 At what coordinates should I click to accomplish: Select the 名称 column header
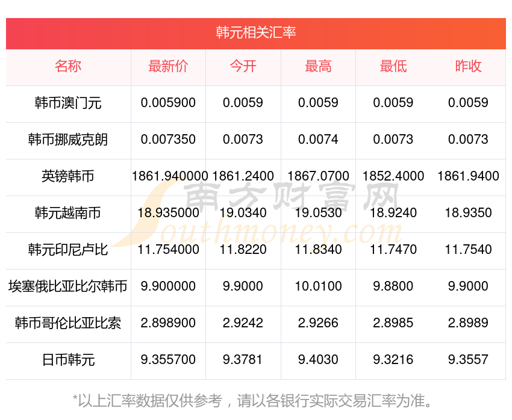tap(68, 66)
